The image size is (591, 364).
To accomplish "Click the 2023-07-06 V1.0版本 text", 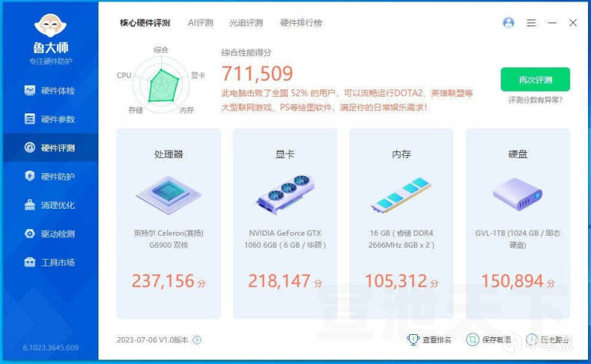I will pos(152,340).
